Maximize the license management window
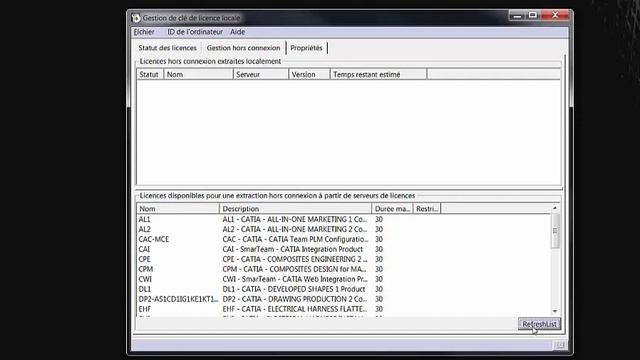Image resolution: width=640 pixels, height=360 pixels. (x=533, y=16)
